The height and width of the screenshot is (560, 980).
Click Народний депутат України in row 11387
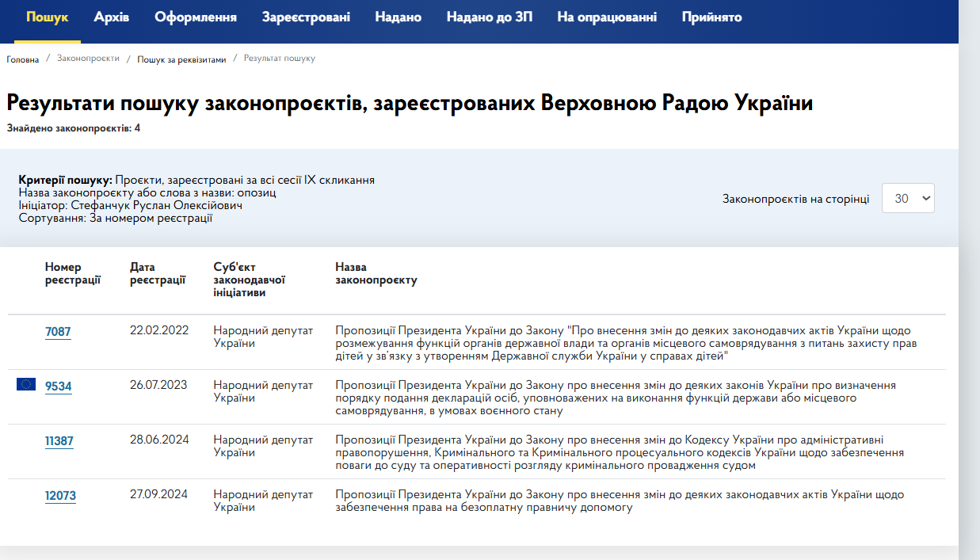[264, 446]
